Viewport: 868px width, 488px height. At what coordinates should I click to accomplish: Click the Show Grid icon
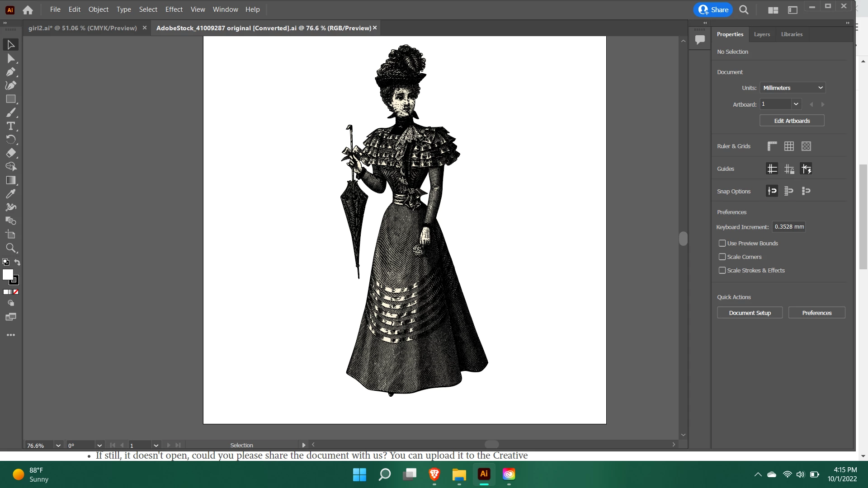pyautogui.click(x=789, y=146)
